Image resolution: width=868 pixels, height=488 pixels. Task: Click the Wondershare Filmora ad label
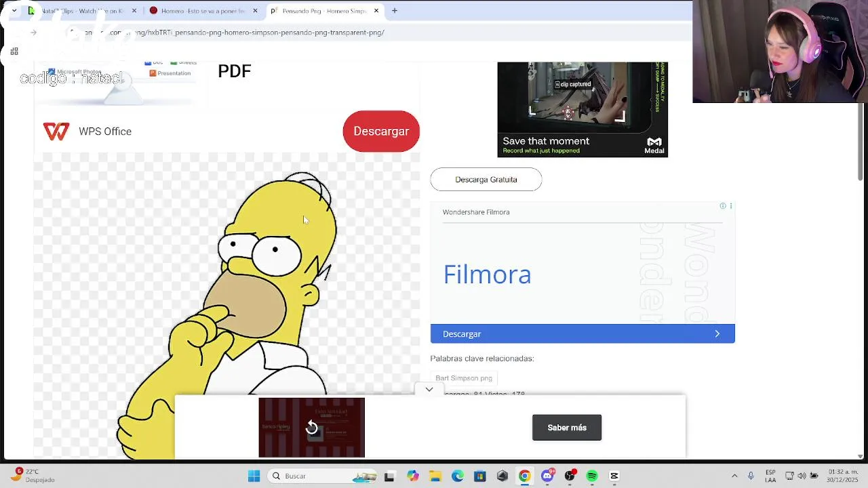(x=476, y=212)
